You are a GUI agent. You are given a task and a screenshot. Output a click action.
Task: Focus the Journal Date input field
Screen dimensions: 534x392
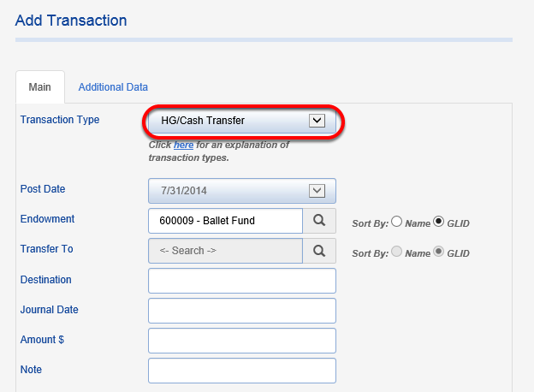(x=242, y=311)
